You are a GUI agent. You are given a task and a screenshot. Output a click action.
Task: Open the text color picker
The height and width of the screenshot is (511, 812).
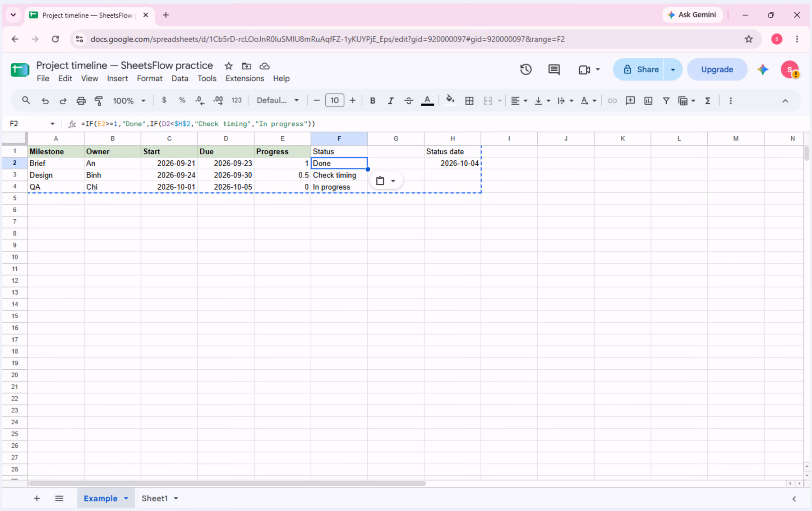click(x=427, y=101)
